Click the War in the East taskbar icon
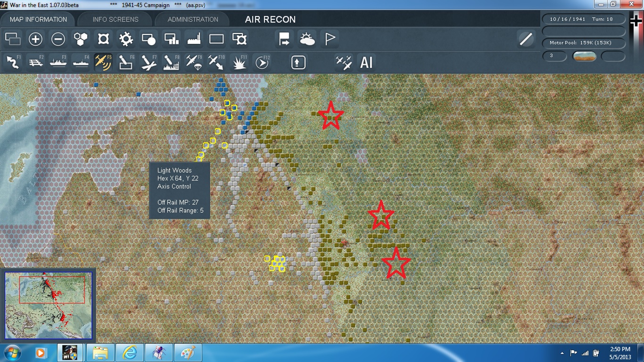 [x=71, y=353]
